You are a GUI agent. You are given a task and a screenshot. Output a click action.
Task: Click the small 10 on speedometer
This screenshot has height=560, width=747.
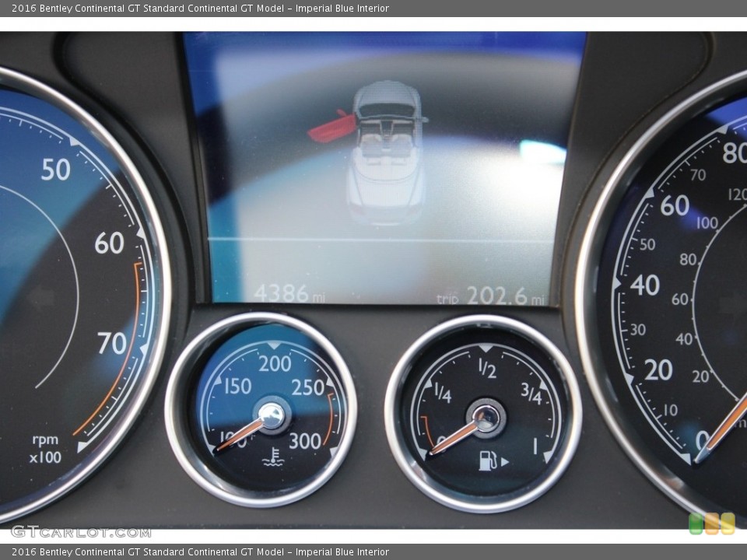coord(670,410)
